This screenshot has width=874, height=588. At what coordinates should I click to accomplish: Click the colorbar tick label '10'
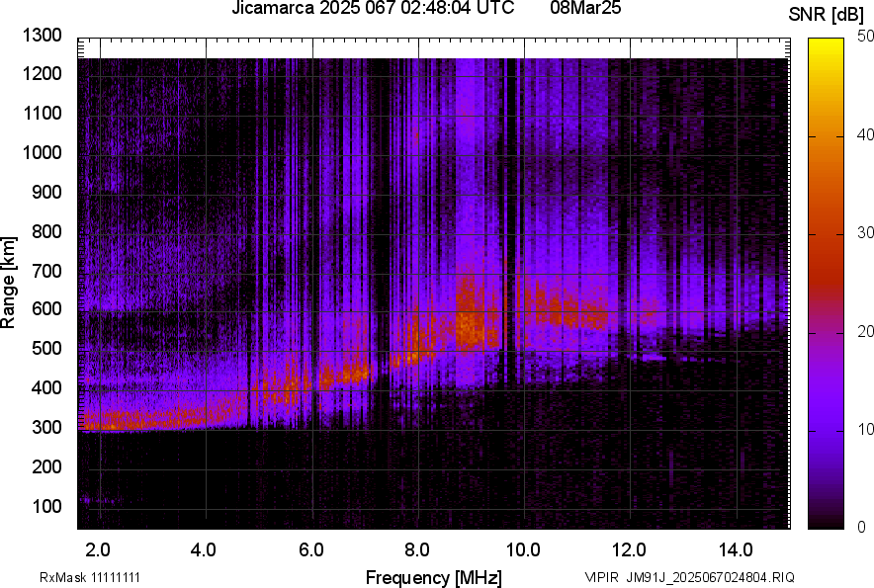pyautogui.click(x=866, y=430)
